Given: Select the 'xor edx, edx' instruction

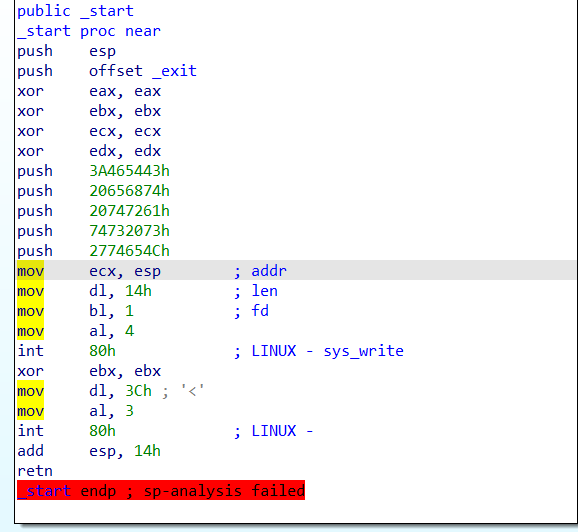Looking at the screenshot, I should 89,151.
